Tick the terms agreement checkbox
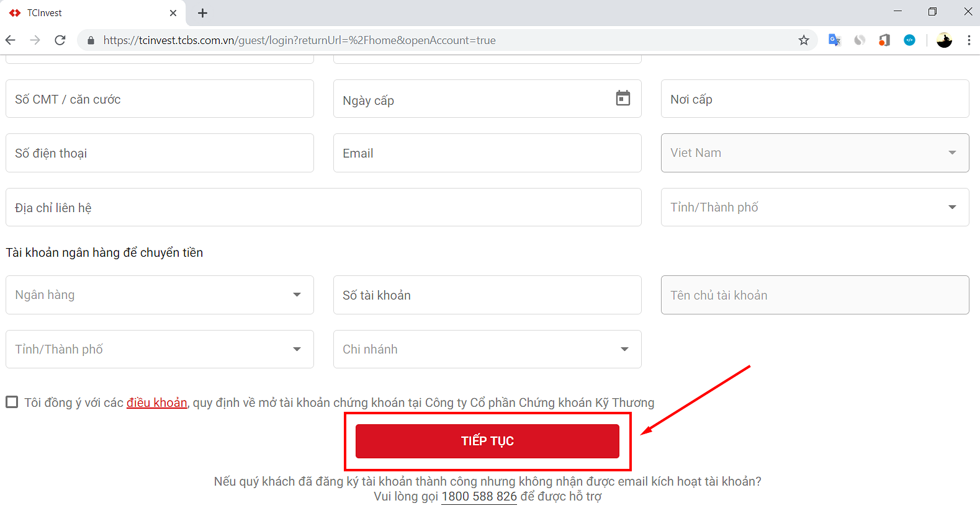Screen dimensions: 980x516 [12, 402]
